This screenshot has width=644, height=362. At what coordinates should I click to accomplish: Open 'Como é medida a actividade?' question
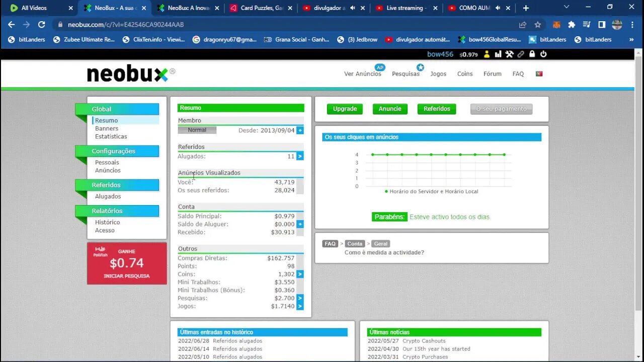click(x=384, y=252)
